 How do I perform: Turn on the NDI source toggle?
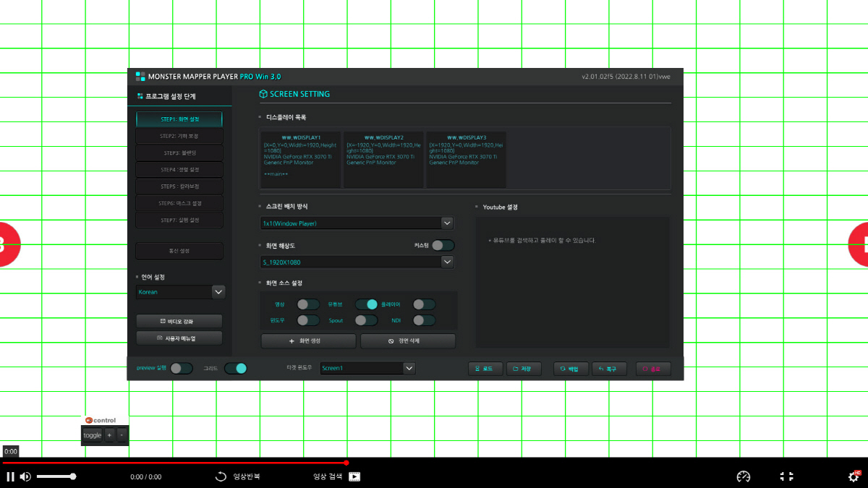click(x=424, y=320)
